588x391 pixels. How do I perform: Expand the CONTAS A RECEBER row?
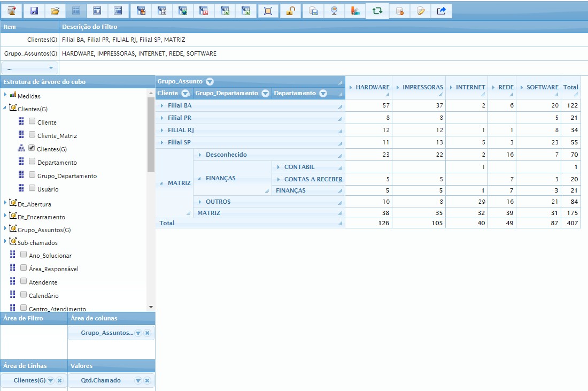[278, 179]
